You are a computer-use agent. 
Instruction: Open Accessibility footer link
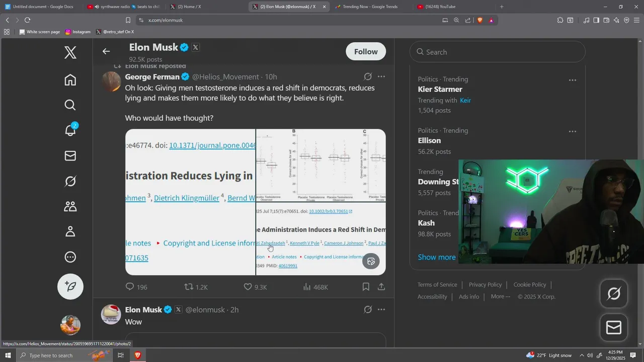[432, 297]
